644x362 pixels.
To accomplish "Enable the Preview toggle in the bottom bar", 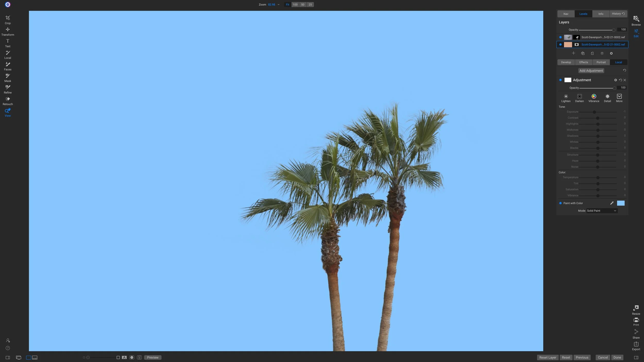I will [x=152, y=357].
